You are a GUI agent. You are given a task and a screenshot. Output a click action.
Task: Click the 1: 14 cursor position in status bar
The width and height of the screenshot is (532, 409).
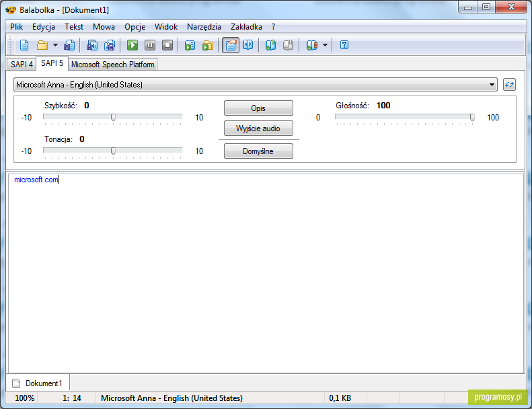click(71, 398)
